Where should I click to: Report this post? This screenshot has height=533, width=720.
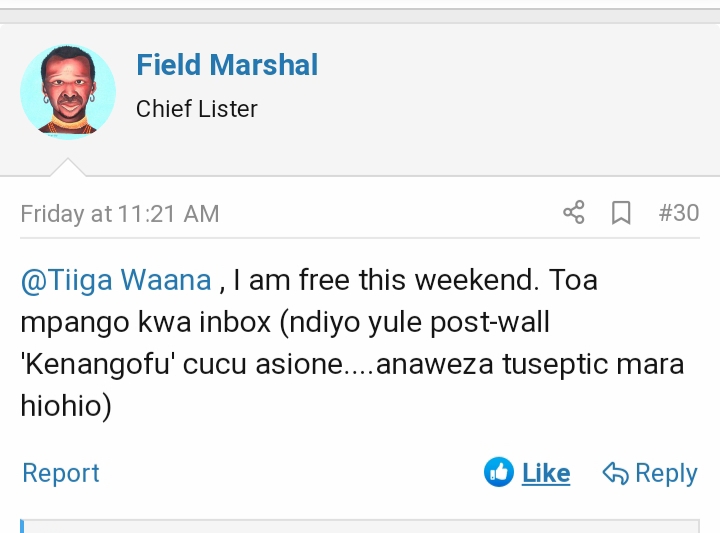(x=61, y=473)
